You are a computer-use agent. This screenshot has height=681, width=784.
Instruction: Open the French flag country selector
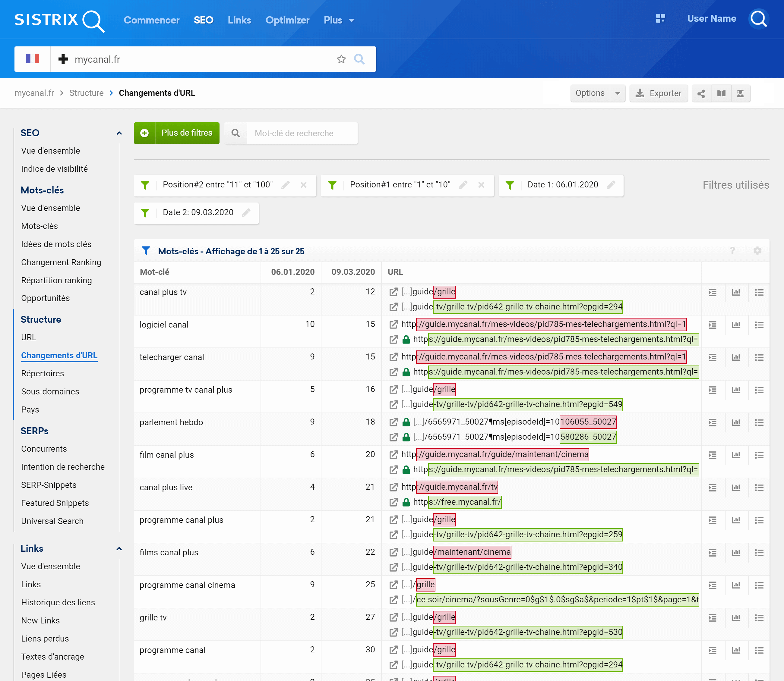point(32,59)
